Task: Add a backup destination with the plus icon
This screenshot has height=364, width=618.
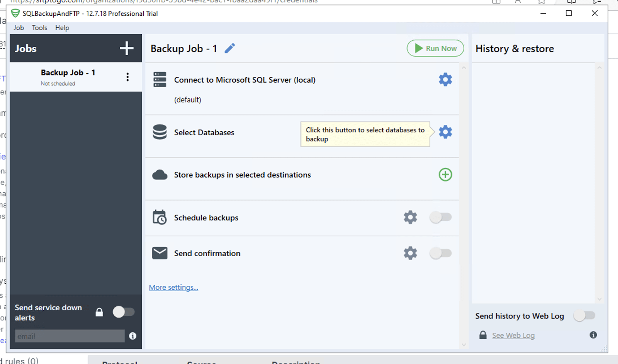Action: coord(445,174)
